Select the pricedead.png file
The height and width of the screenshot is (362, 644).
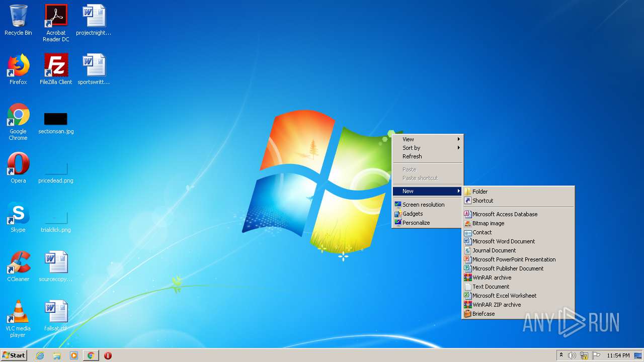(x=56, y=172)
